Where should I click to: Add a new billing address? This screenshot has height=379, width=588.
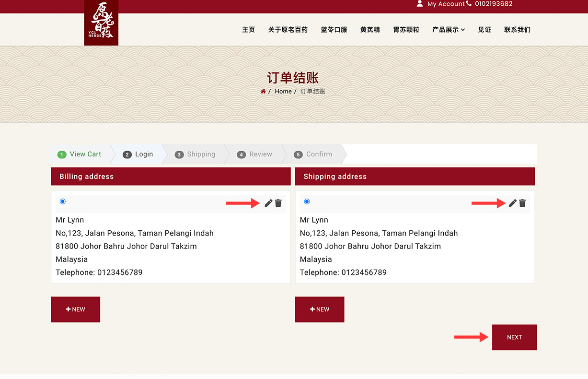[x=75, y=309]
